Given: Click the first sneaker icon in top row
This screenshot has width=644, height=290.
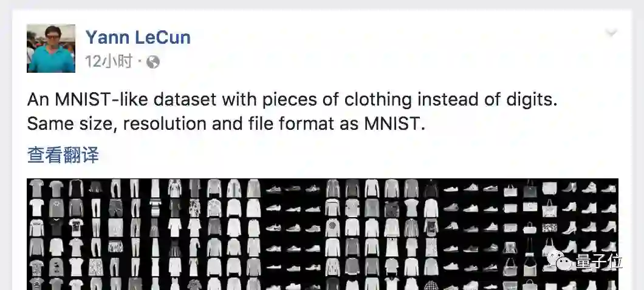Looking at the screenshot, I should (273, 189).
